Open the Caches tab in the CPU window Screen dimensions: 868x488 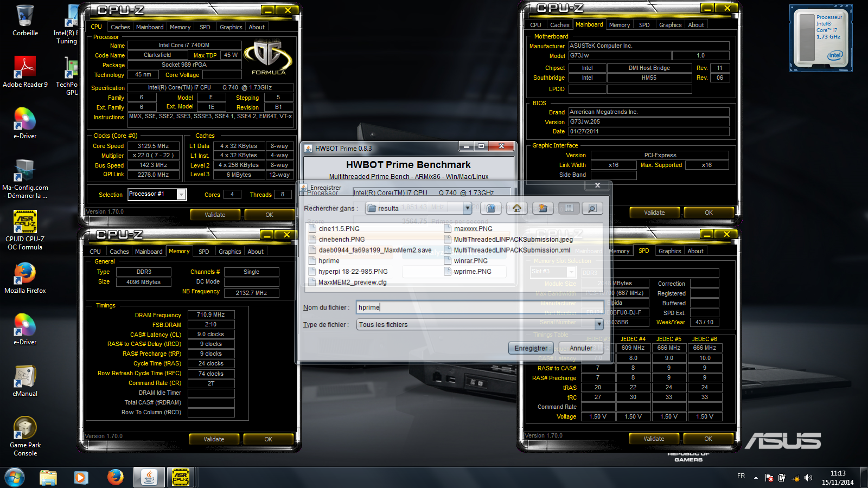click(x=120, y=27)
